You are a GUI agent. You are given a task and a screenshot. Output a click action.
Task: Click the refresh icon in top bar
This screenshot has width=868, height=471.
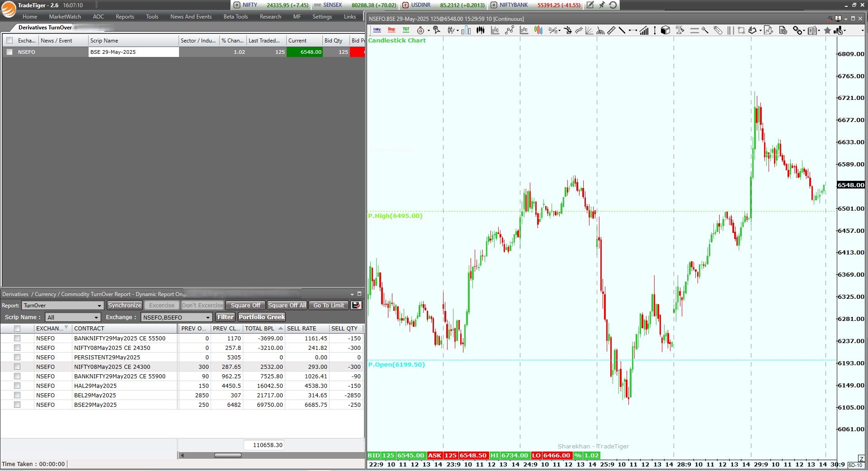coord(613,5)
